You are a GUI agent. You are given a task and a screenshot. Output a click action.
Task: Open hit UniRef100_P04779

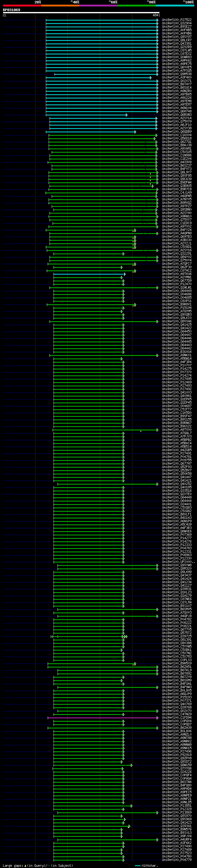pos(176,860)
